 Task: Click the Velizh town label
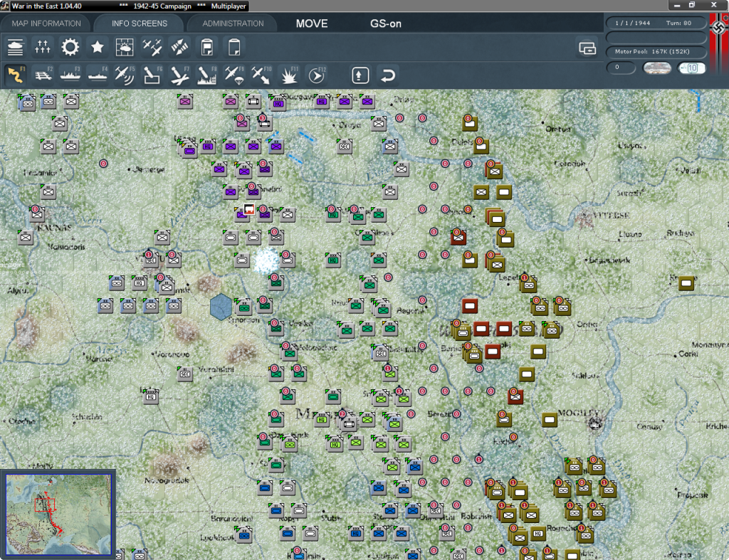coord(691,171)
